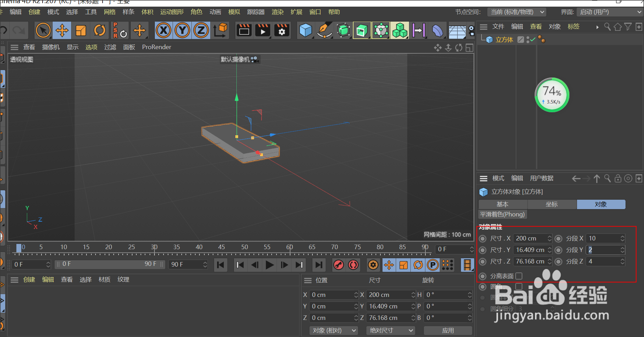Toggle Y axis lock
This screenshot has height=337, width=644.
pos(182,30)
